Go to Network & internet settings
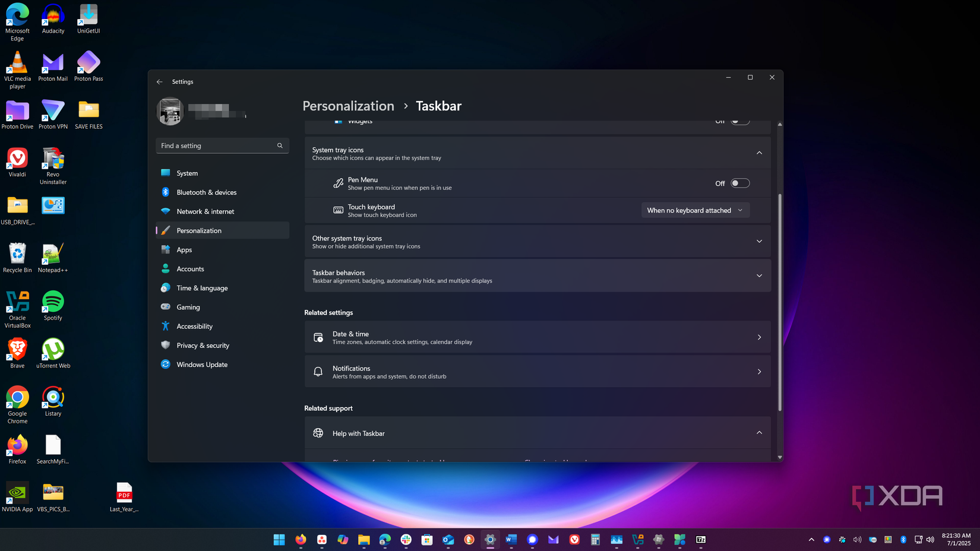The width and height of the screenshot is (980, 551). tap(222, 211)
